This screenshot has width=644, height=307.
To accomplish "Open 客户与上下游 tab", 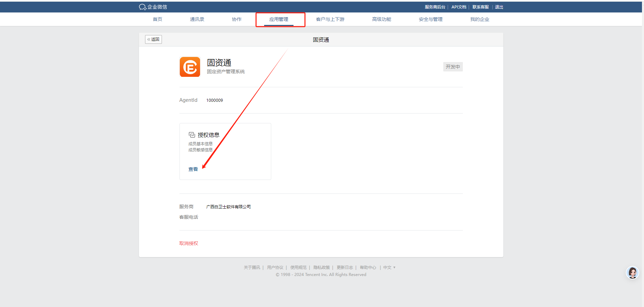I will [x=330, y=19].
